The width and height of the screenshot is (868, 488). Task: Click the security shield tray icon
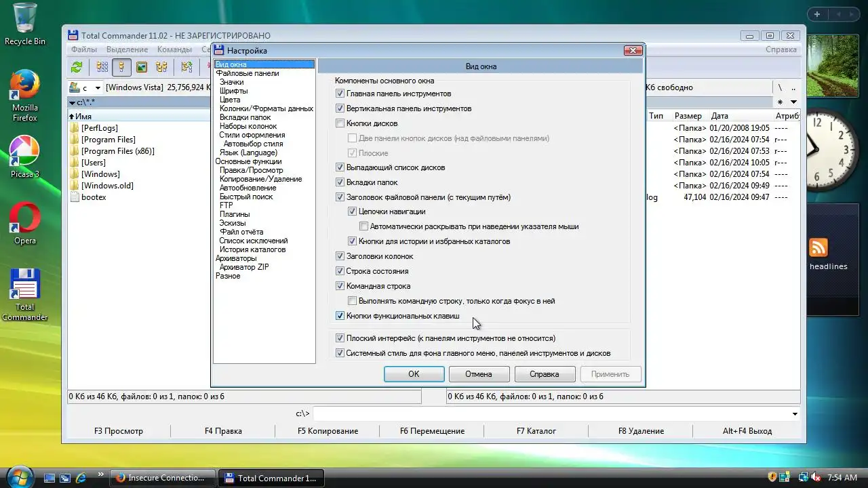pyautogui.click(x=772, y=478)
